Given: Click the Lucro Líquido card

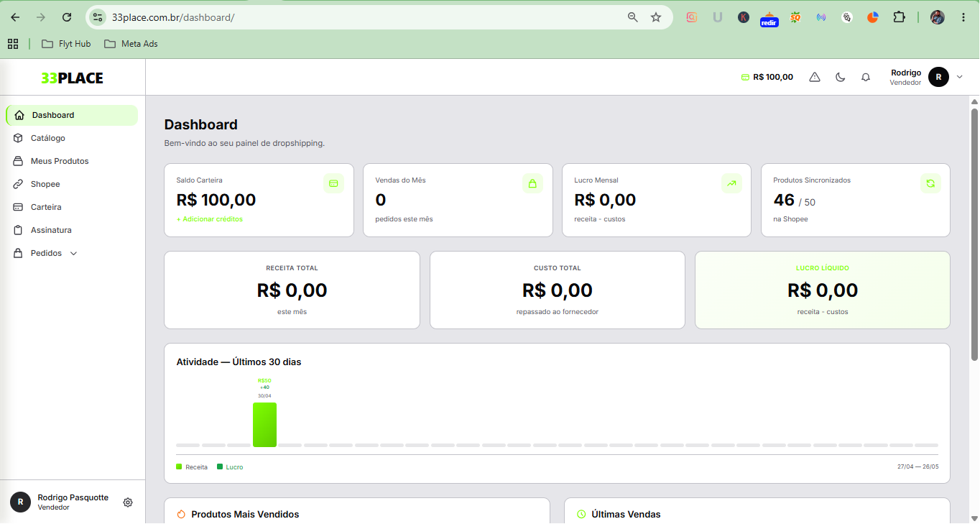Looking at the screenshot, I should pyautogui.click(x=823, y=290).
